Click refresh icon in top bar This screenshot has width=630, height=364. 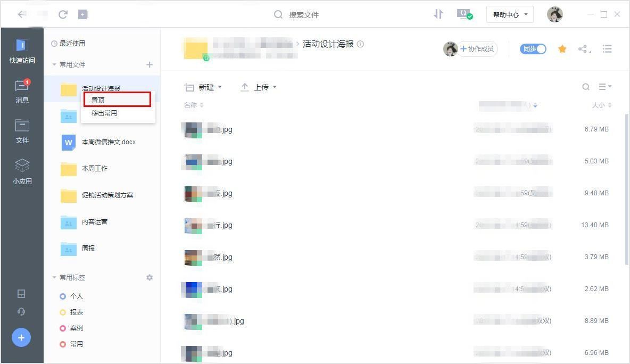pyautogui.click(x=63, y=14)
